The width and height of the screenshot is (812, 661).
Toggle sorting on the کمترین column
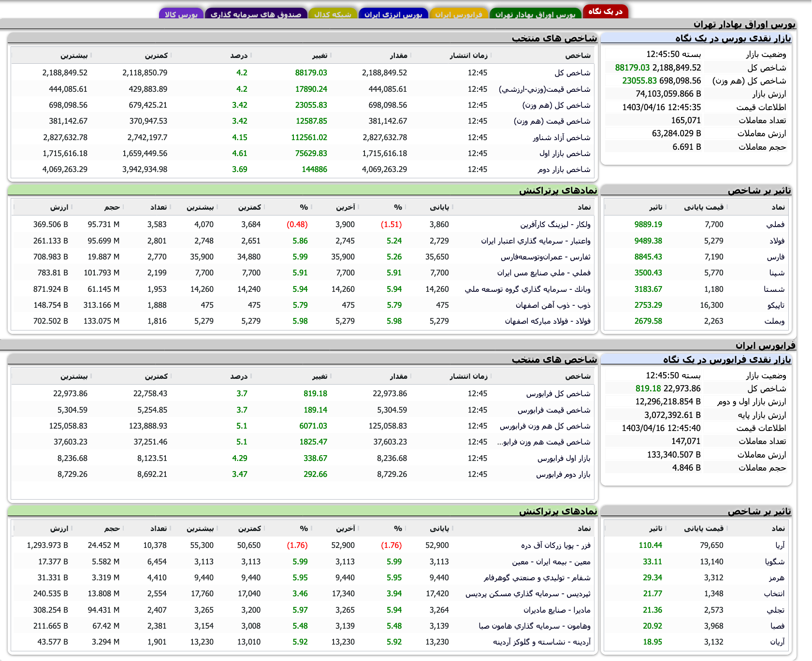coord(171,55)
